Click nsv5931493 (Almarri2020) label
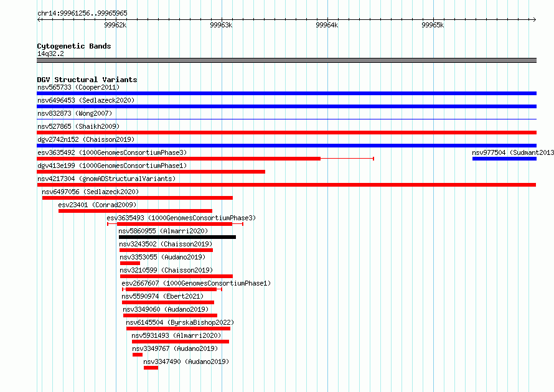This screenshot has height=392, width=554. 176,335
